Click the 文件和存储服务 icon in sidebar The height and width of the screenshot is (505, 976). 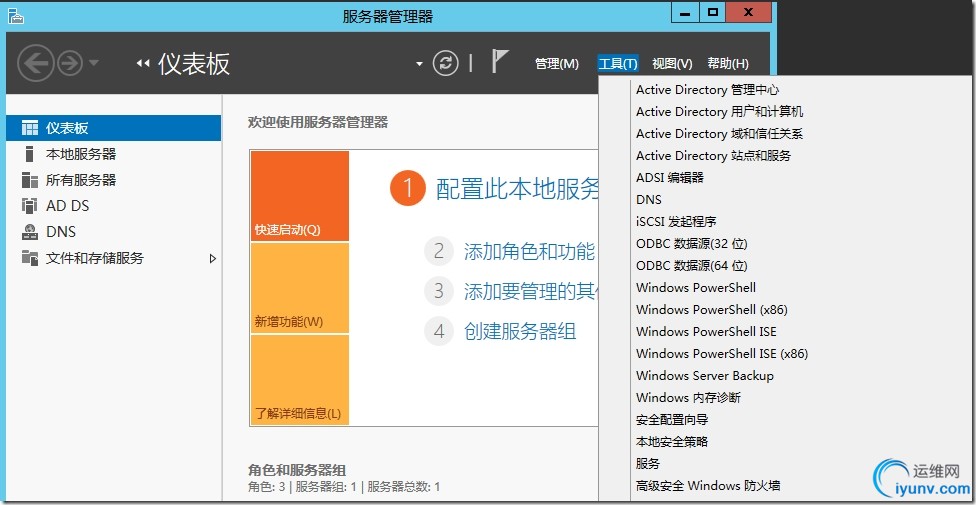coord(29,258)
